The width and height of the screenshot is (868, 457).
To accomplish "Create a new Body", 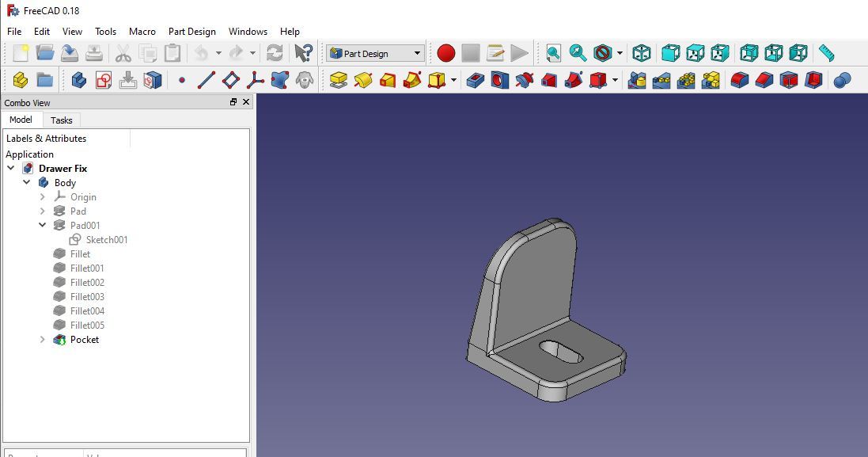I will 79,80.
